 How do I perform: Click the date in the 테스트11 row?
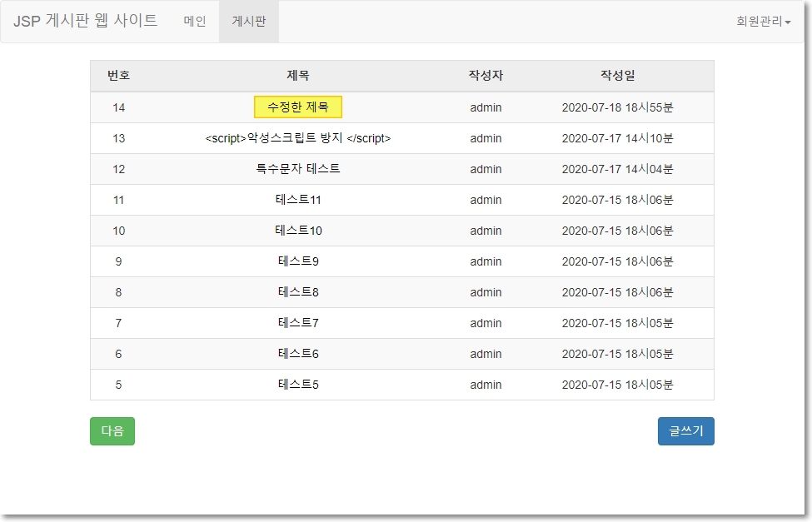tap(617, 200)
